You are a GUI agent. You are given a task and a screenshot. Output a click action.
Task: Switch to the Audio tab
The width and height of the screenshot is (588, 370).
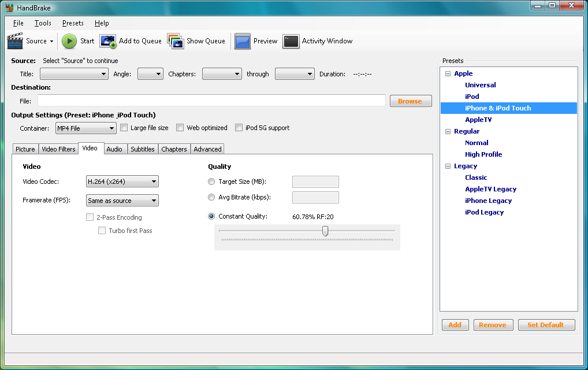tap(114, 149)
